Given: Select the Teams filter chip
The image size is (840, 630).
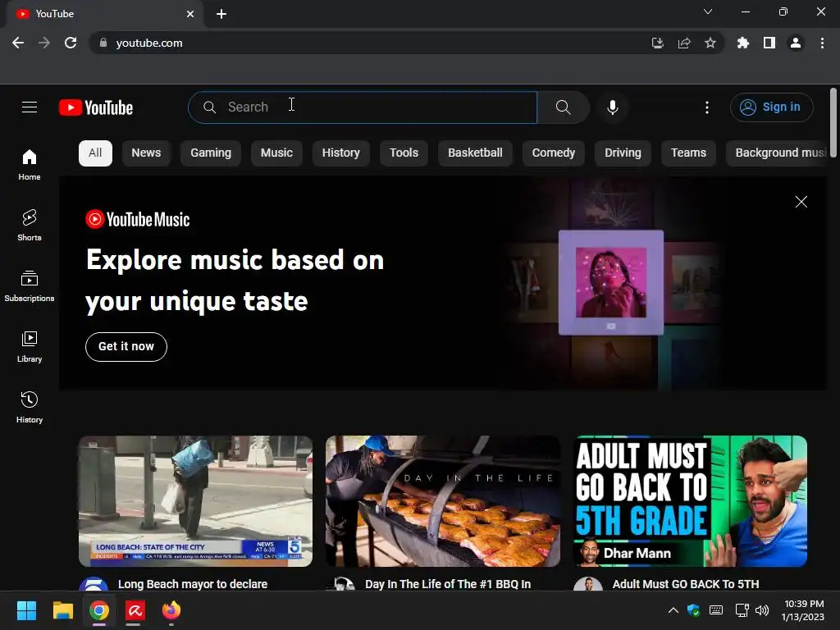Looking at the screenshot, I should pos(688,153).
